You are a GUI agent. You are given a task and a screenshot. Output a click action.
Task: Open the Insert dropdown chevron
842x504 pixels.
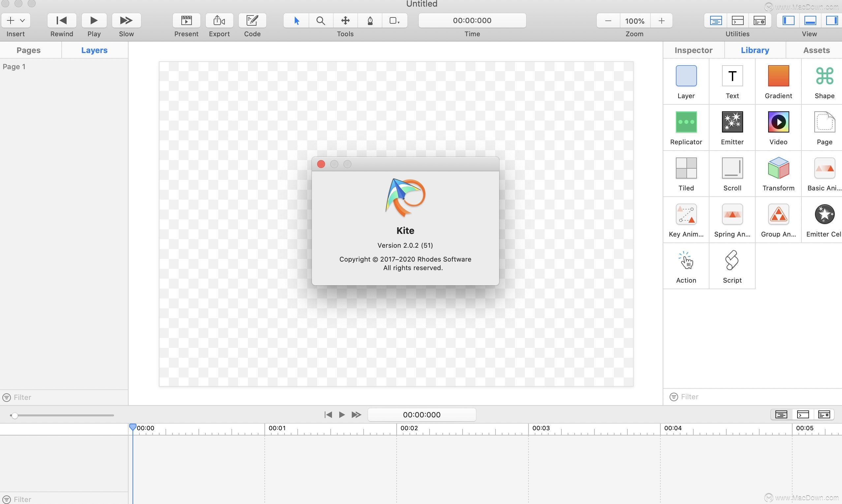point(22,20)
